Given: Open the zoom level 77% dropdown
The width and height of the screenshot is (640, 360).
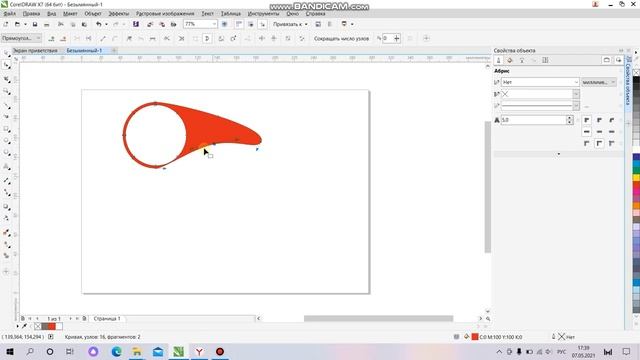Looking at the screenshot, I should pyautogui.click(x=214, y=24).
